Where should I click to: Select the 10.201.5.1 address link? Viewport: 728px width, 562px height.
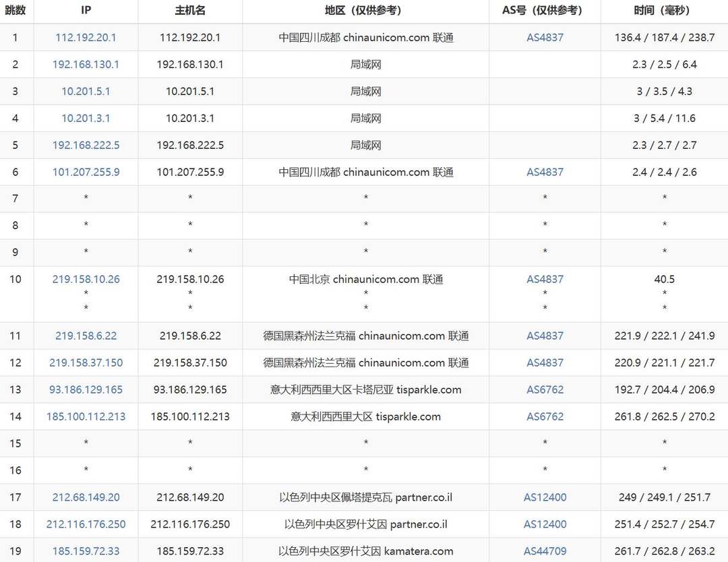(86, 91)
